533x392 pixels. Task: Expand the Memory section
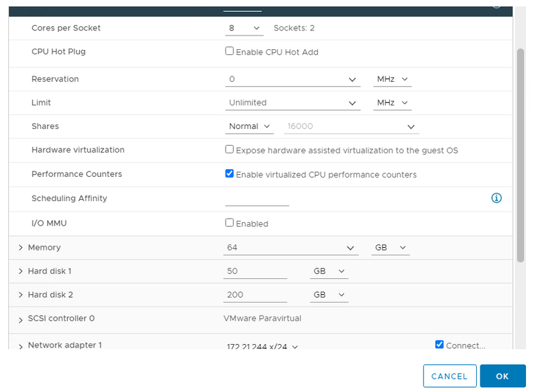point(21,248)
